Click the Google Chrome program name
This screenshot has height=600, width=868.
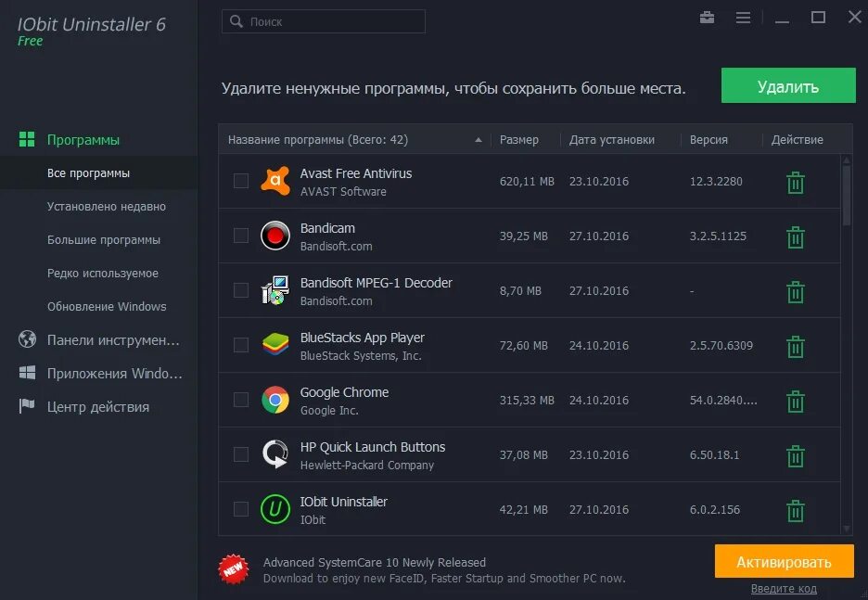click(x=344, y=392)
